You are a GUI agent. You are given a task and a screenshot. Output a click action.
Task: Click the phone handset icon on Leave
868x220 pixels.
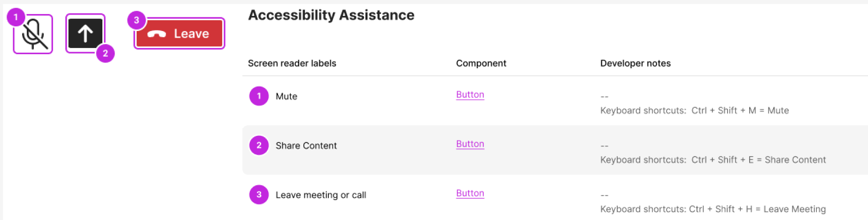156,34
